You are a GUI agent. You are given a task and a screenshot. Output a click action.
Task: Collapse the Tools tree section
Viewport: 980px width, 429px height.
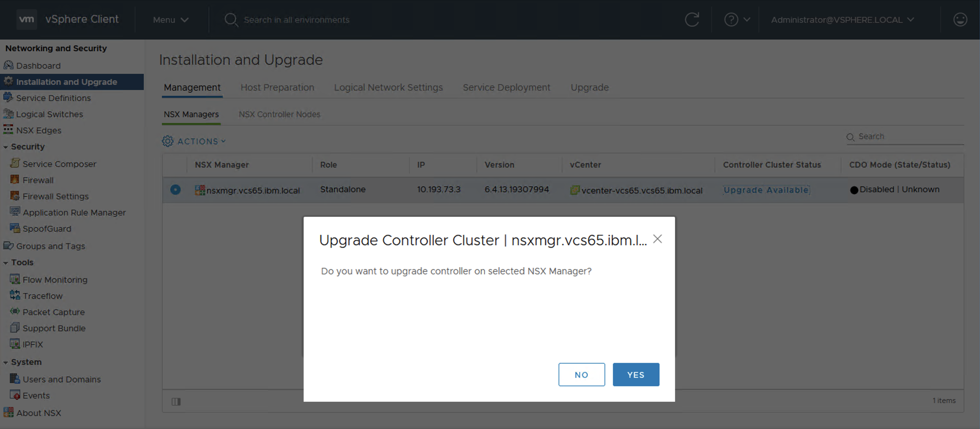coord(6,263)
